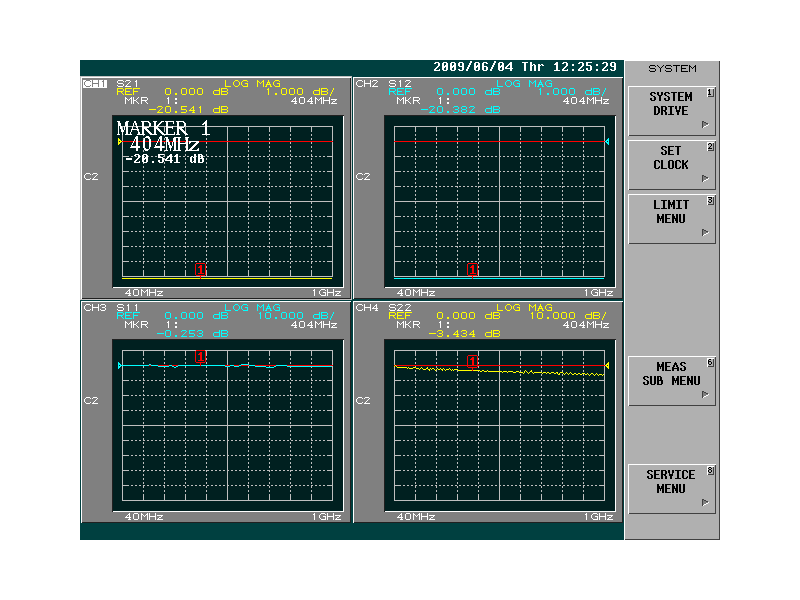
Task: Click the S21 parameter label in CH1
Action: [x=128, y=84]
